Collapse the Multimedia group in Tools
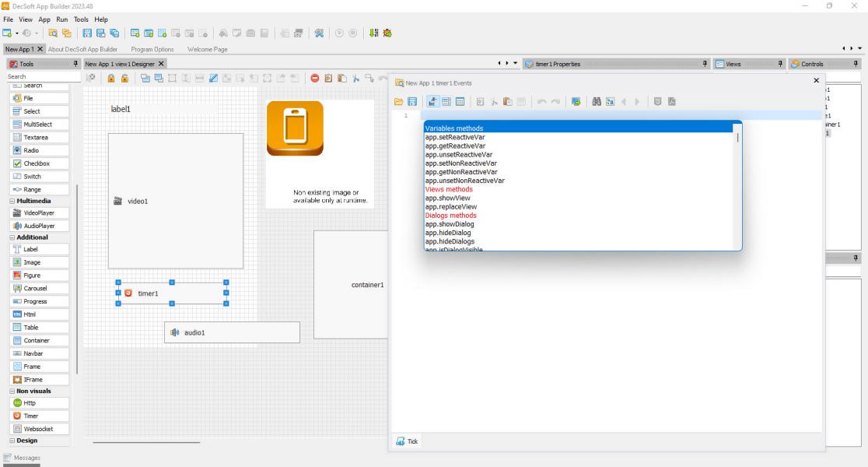Screen dimensions: 868x467 click(12, 201)
